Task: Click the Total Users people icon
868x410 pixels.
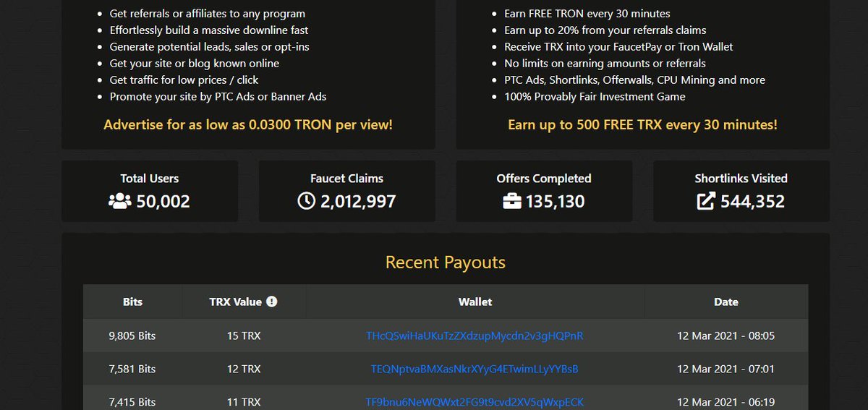Action: click(119, 201)
